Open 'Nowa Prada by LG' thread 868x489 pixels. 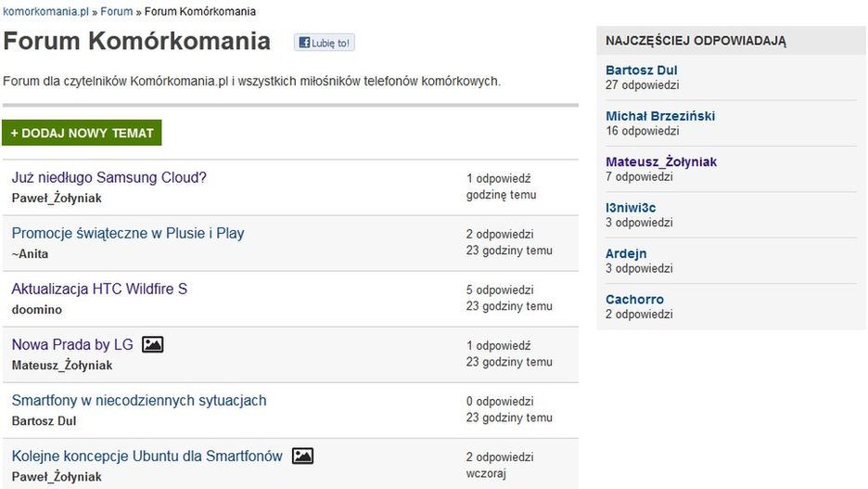(72, 344)
